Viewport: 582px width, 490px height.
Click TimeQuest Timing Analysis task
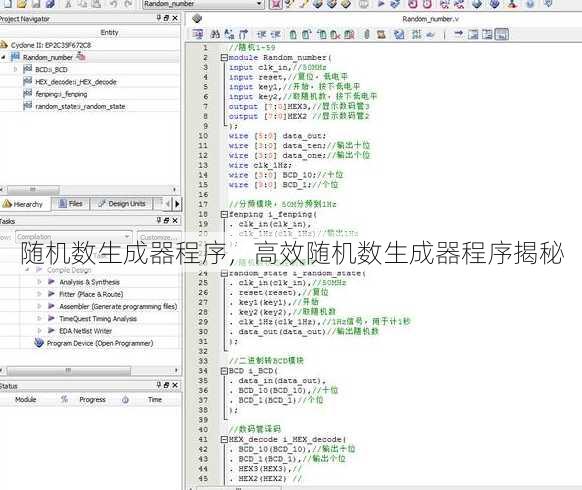98,318
